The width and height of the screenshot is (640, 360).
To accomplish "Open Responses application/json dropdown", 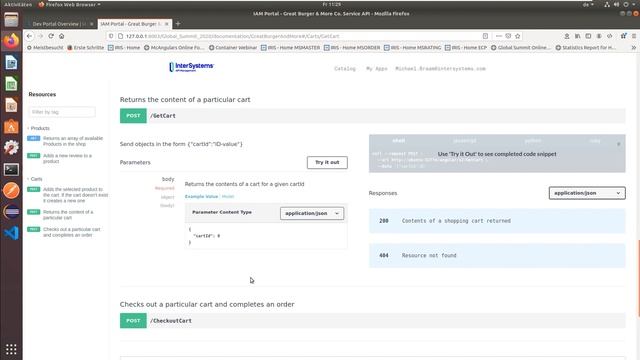I will tap(587, 193).
